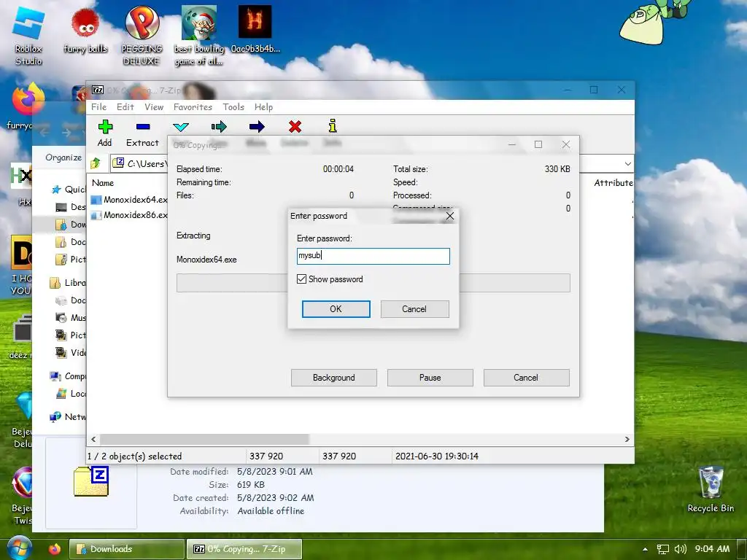Click the blue Extract minus icon
747x560 pixels.
click(143, 127)
